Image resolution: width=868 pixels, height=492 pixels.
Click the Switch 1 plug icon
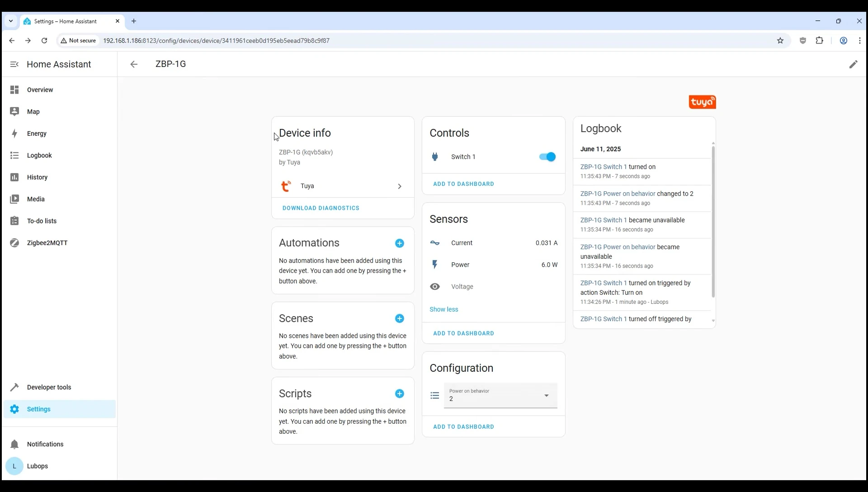(x=435, y=157)
